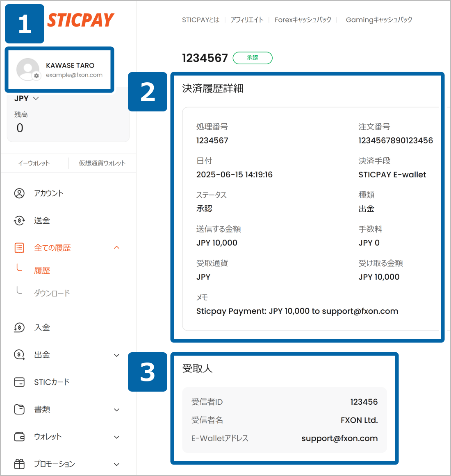Click the deposit (入金) icon
The width and height of the screenshot is (451, 476).
[x=19, y=328]
